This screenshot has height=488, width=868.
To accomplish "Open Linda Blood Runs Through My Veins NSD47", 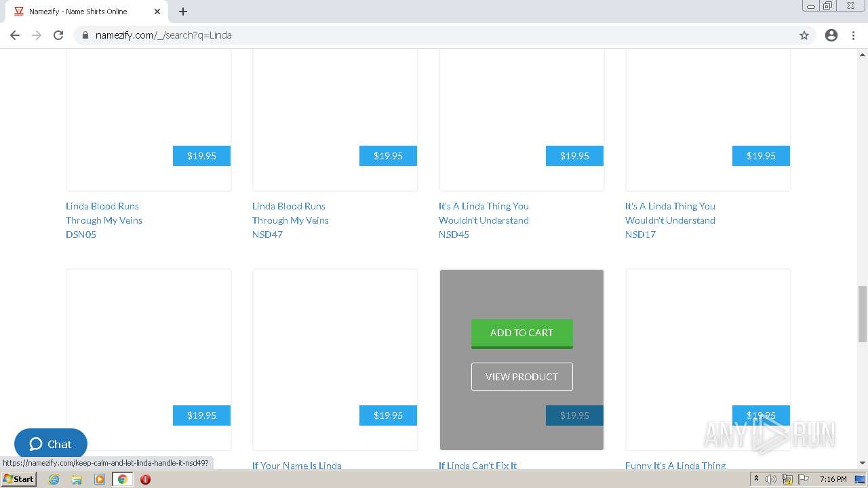I will 290,220.
